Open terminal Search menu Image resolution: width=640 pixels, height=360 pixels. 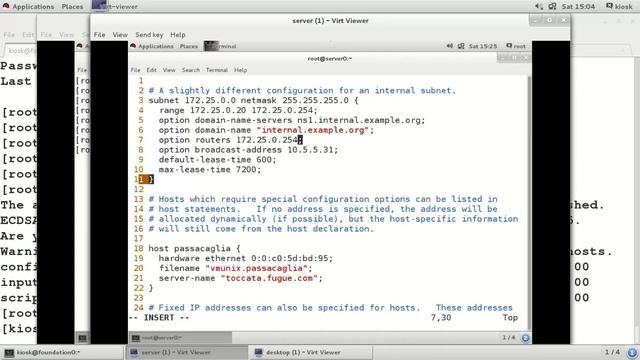[x=191, y=70]
